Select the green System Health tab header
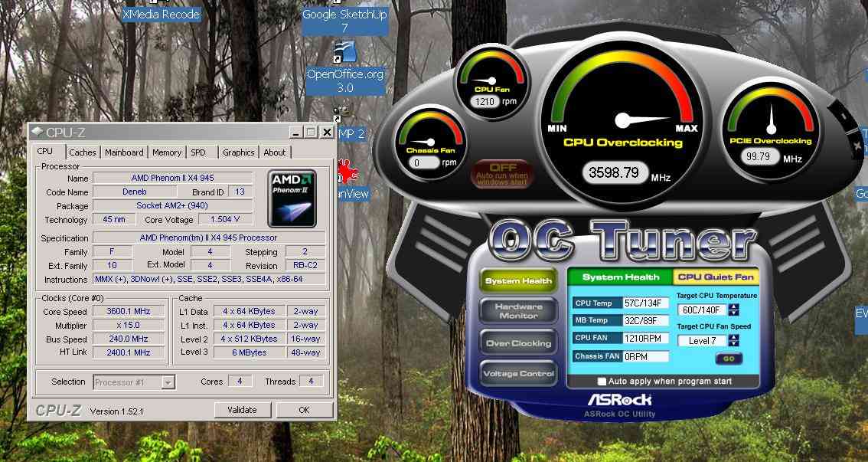The height and width of the screenshot is (462, 868). (x=621, y=277)
